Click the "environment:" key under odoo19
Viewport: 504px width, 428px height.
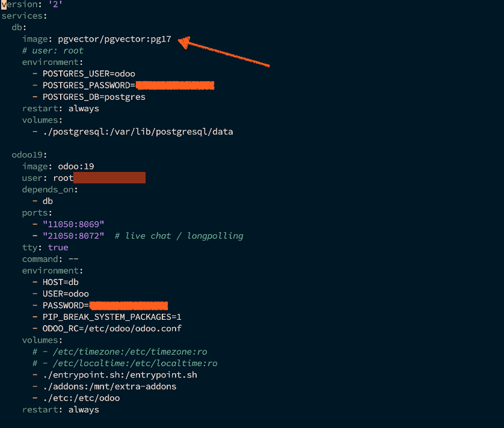pyautogui.click(x=52, y=271)
